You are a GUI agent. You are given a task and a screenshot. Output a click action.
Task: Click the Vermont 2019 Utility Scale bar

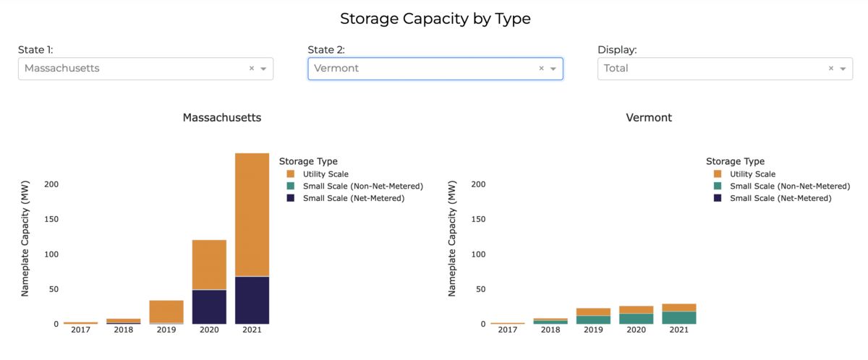[x=593, y=312]
